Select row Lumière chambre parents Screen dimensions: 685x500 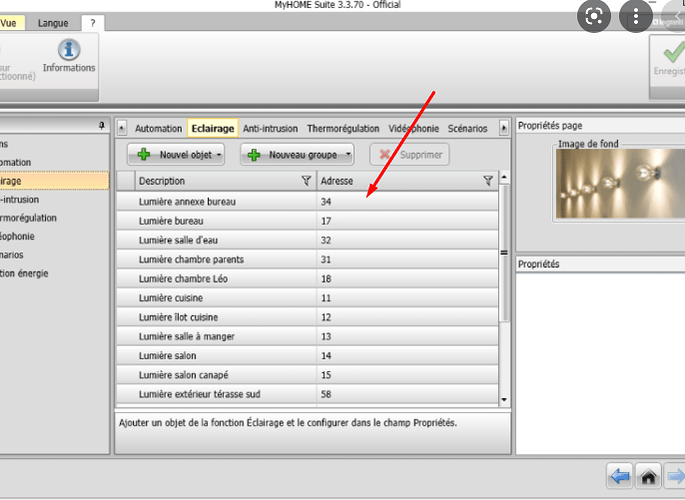click(307, 259)
